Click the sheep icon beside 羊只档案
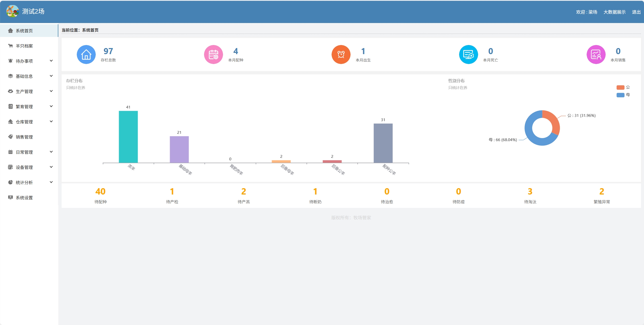This screenshot has width=644, height=325. click(x=10, y=46)
